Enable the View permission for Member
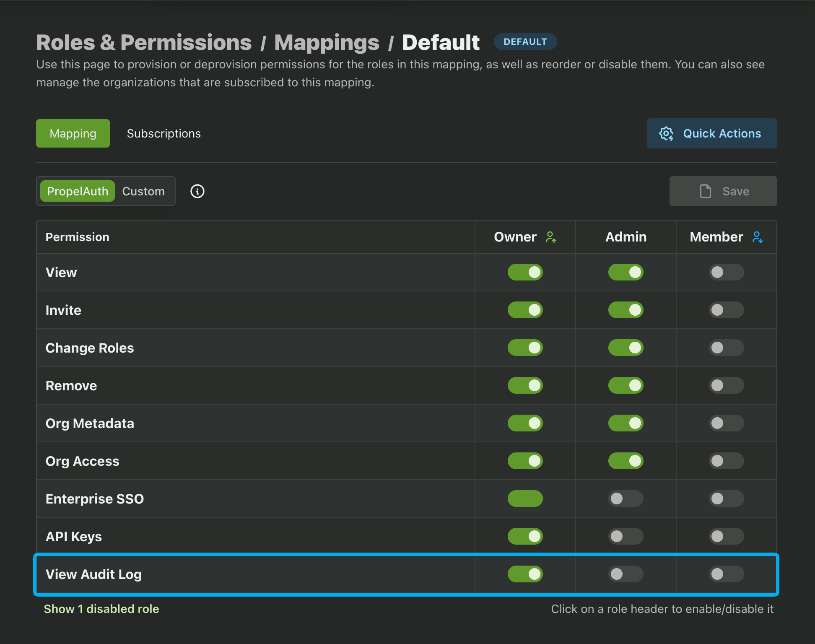The width and height of the screenshot is (815, 644). tap(726, 272)
